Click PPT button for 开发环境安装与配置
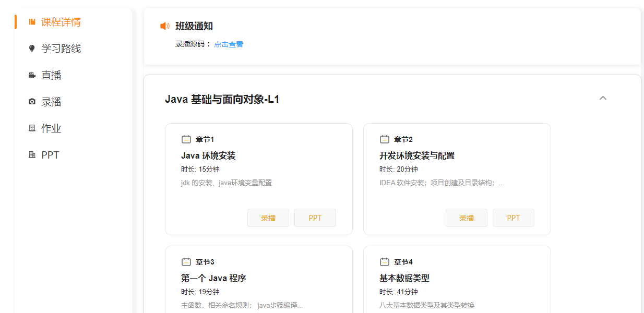This screenshot has width=644, height=313. coord(514,218)
